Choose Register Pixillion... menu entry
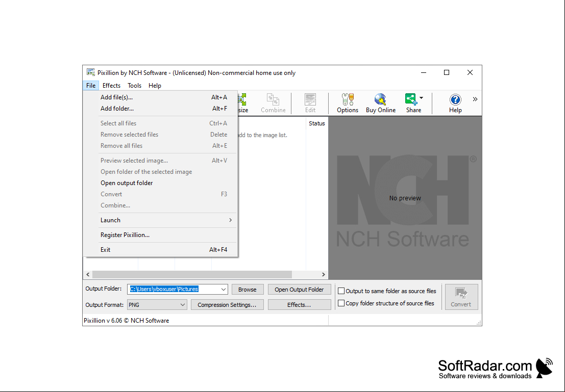The height and width of the screenshot is (392, 565). 160,234
